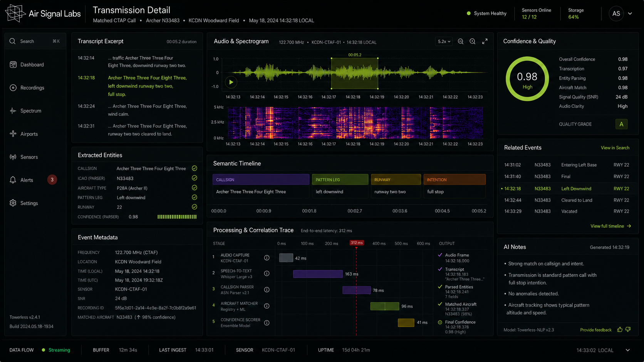
Task: Click the AS user avatar
Action: tap(616, 13)
